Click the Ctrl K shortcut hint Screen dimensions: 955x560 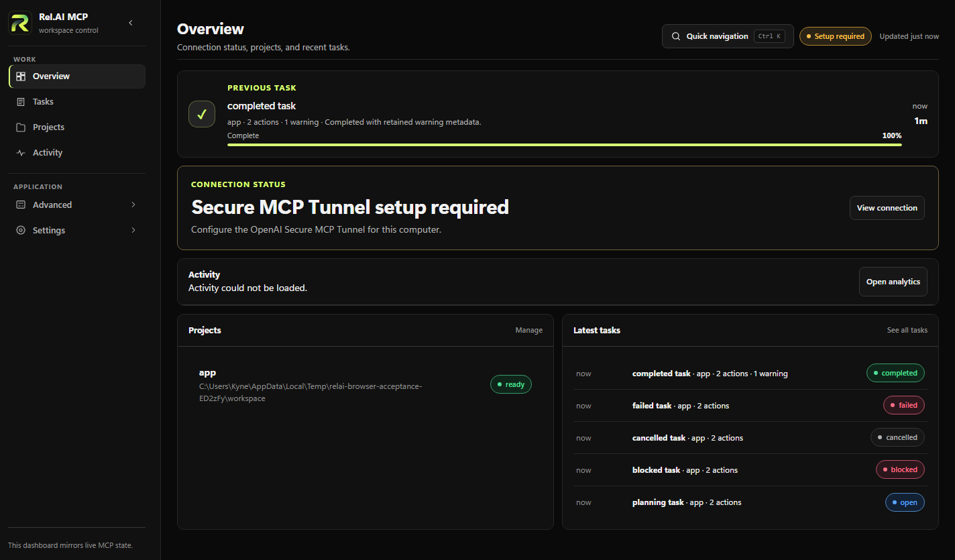pyautogui.click(x=769, y=36)
